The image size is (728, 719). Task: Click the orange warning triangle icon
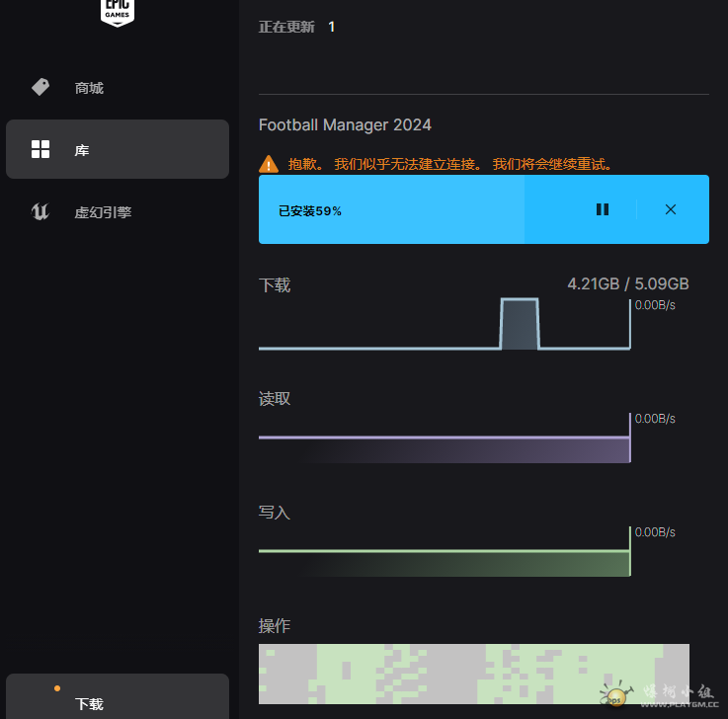(269, 164)
